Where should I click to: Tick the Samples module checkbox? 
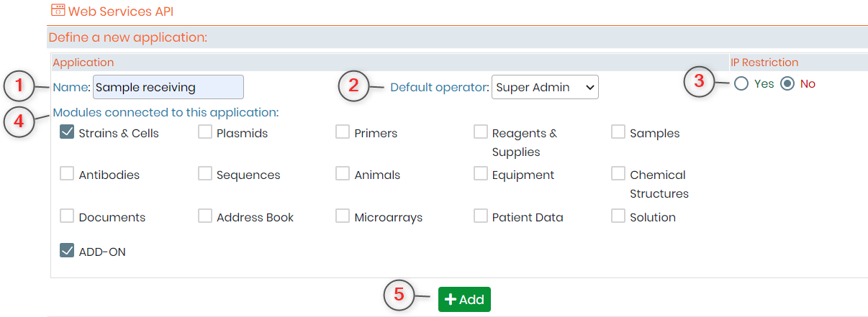pos(618,132)
